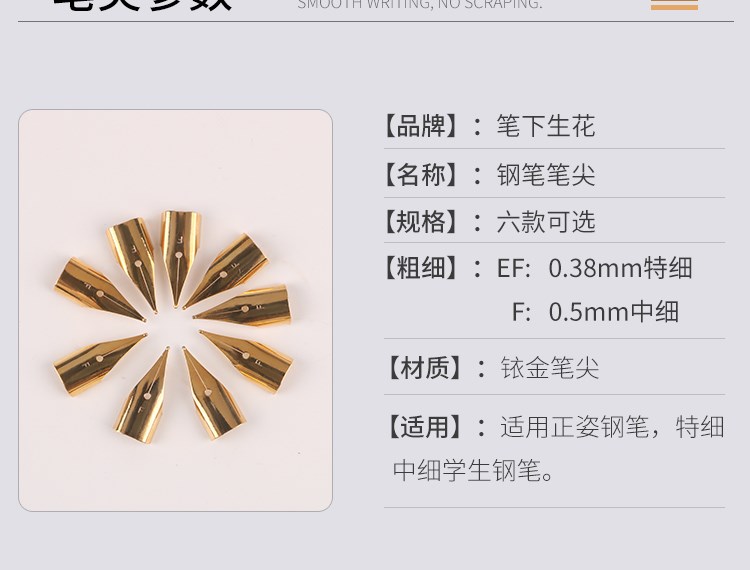Click the topmost upright nib in the circle
Image resolution: width=750 pixels, height=570 pixels.
(180, 258)
